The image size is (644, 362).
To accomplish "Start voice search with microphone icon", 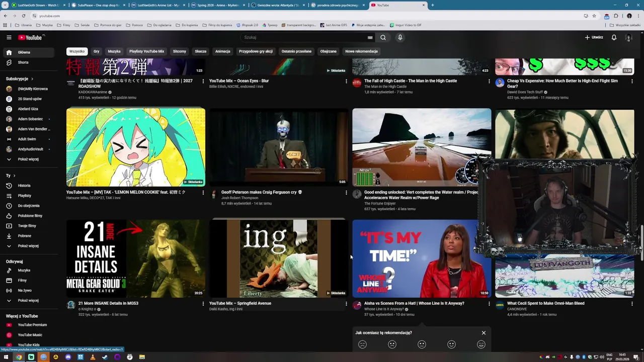I will (400, 37).
